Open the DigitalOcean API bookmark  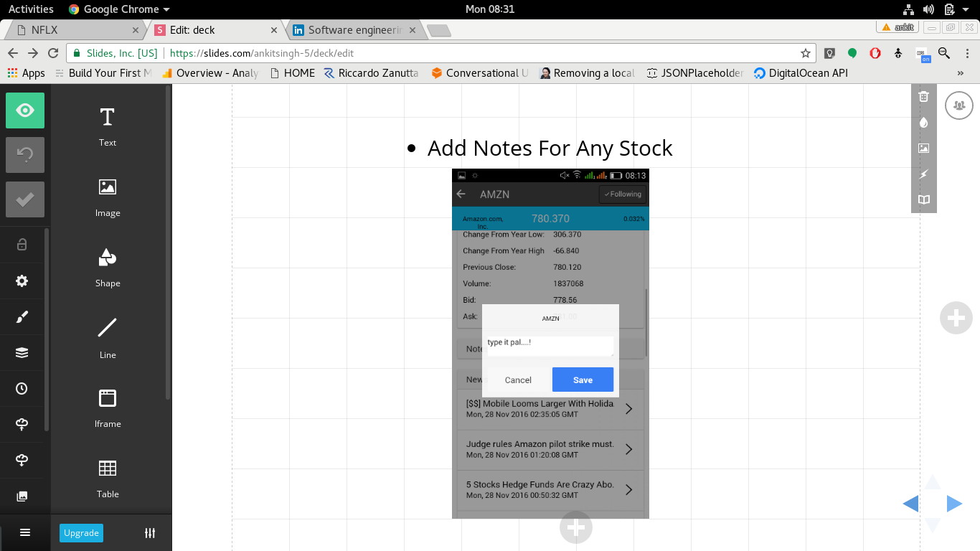tap(801, 73)
